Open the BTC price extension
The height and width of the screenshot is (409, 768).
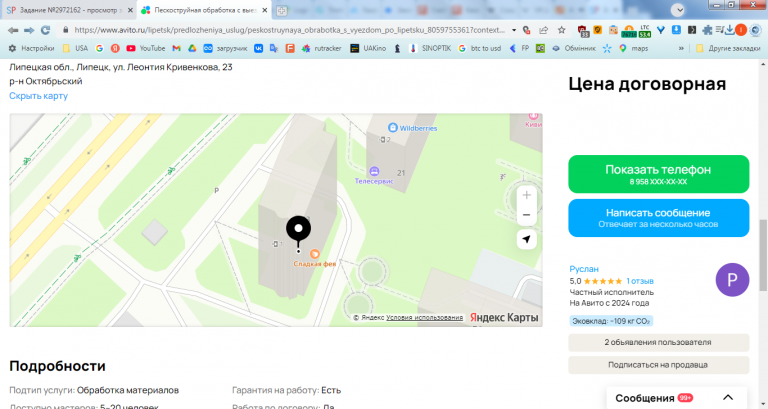629,31
